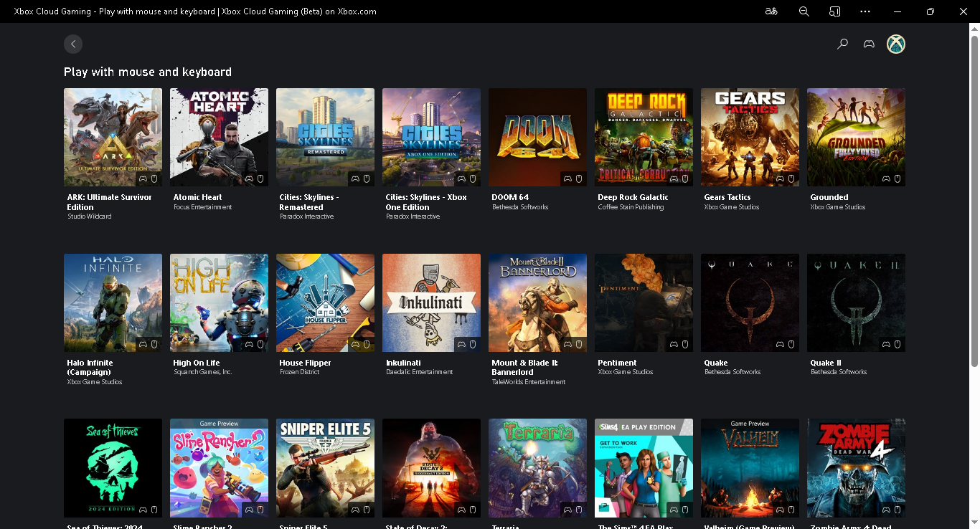
Task: Click the mouse icon on the Terraria tile
Action: [x=579, y=510]
